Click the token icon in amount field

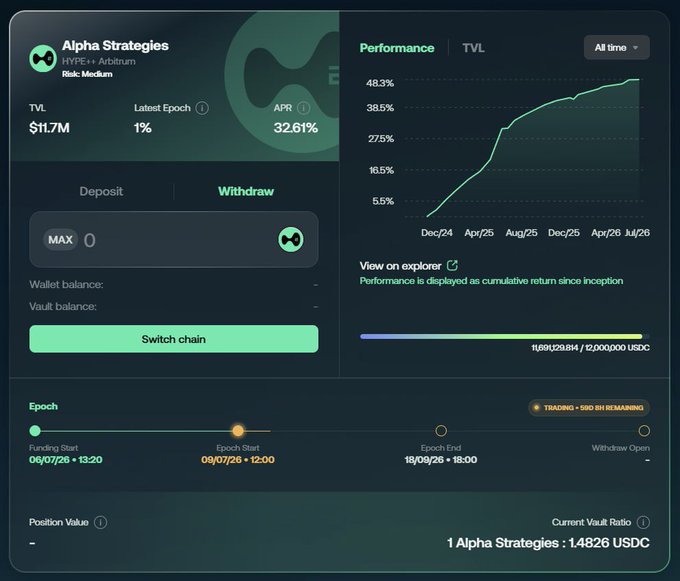coord(291,239)
